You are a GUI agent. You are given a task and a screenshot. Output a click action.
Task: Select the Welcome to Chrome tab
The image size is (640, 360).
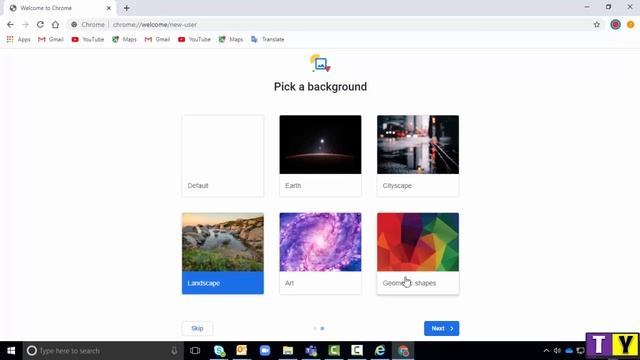tap(59, 8)
